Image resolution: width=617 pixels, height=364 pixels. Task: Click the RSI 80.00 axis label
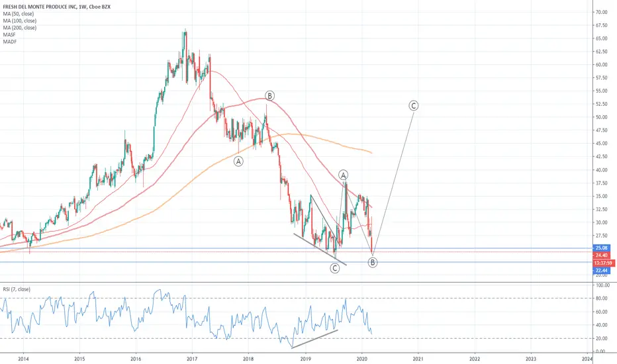[601, 298]
